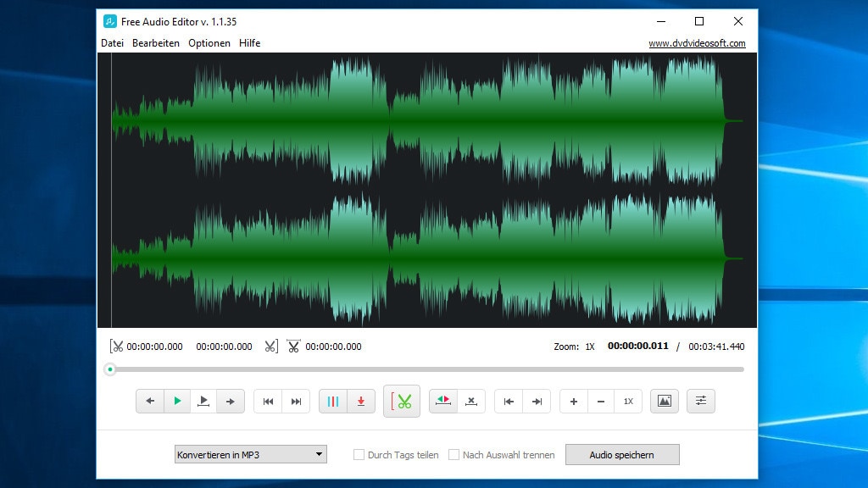Open the Optionen menu
This screenshot has width=868, height=488.
pyautogui.click(x=209, y=42)
